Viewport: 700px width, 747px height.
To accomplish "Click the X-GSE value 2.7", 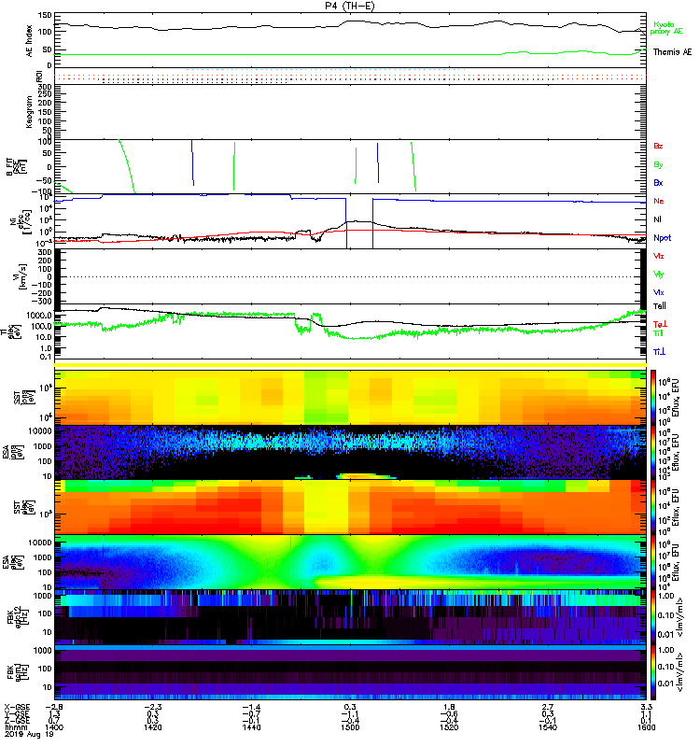I will (x=548, y=707).
